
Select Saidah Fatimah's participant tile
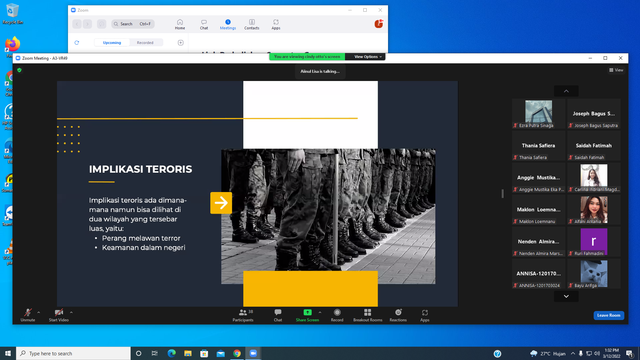[594, 146]
